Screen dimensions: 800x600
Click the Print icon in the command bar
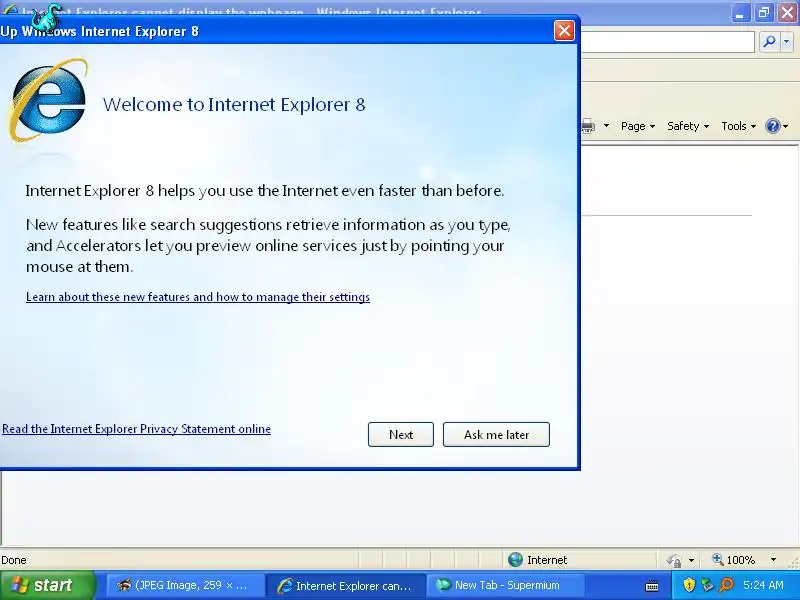click(588, 126)
